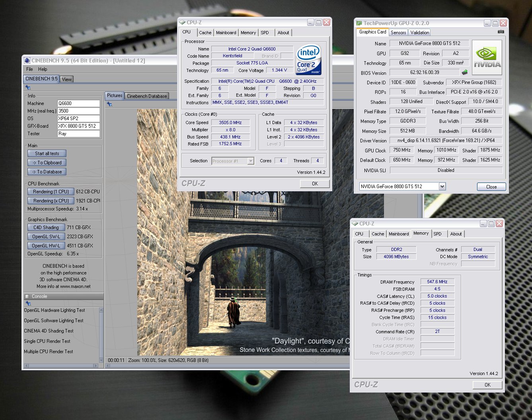This screenshot has width=532, height=420.
Task: Click the Machine field containing Q6600
Action: coord(78,103)
